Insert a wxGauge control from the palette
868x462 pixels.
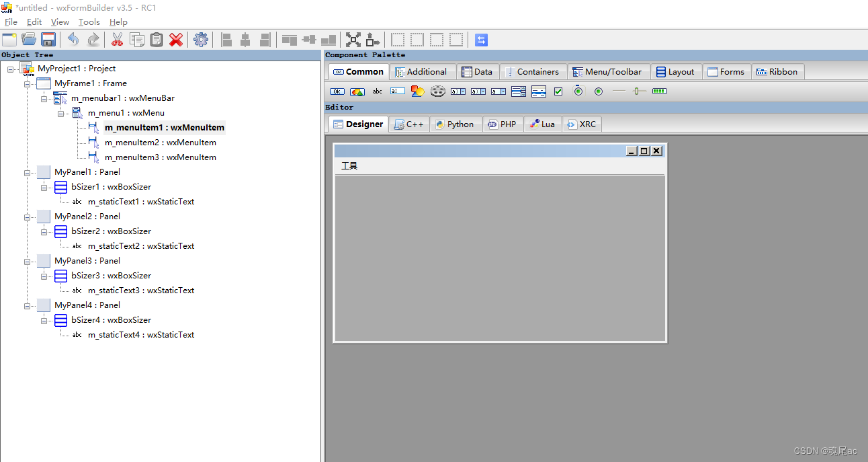659,91
